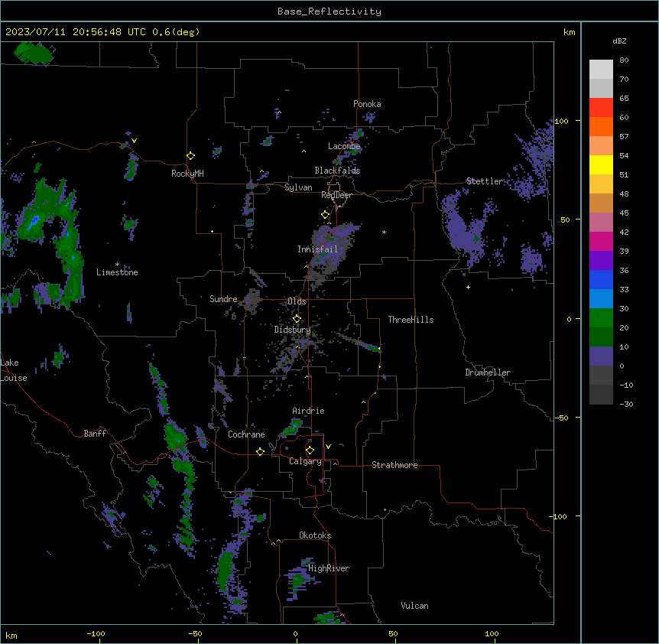
Task: Click the Okotoks label
Action: point(315,535)
